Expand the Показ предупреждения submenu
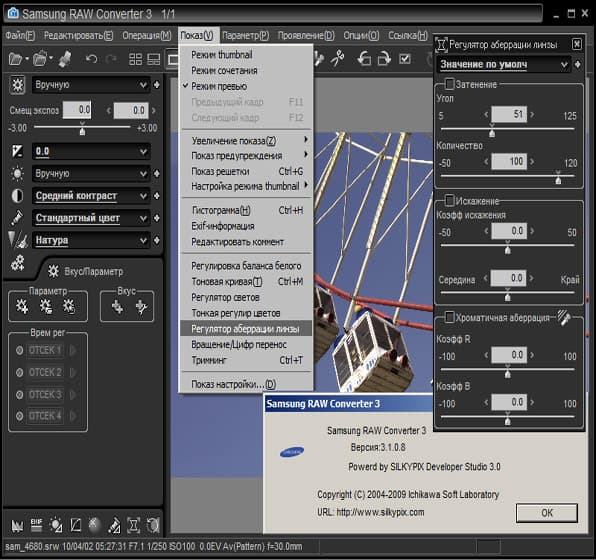The image size is (596, 560). (246, 155)
